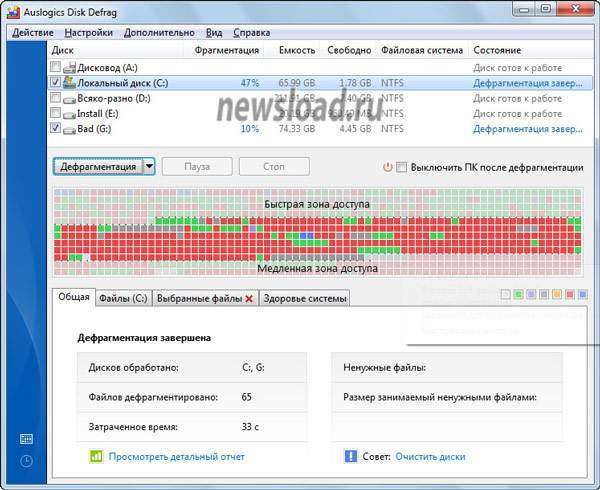The height and width of the screenshot is (490, 600).
Task: Click the drive icon for Install (E:)
Action: (x=69, y=114)
